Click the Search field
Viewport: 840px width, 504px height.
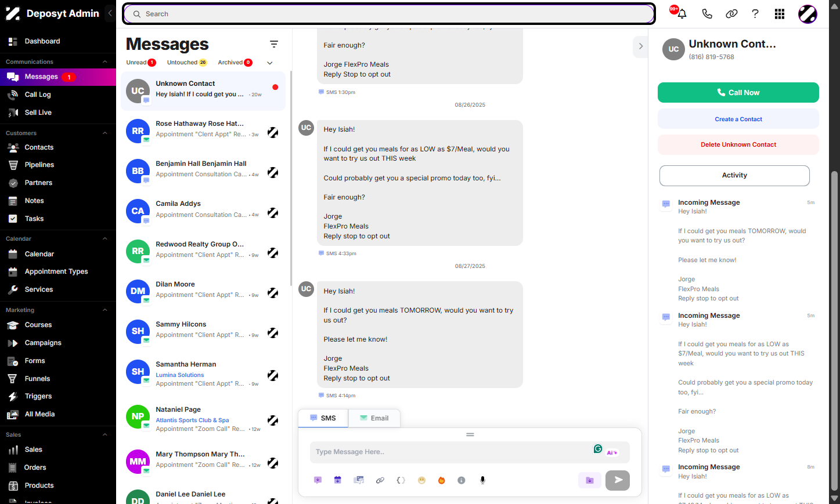(389, 14)
